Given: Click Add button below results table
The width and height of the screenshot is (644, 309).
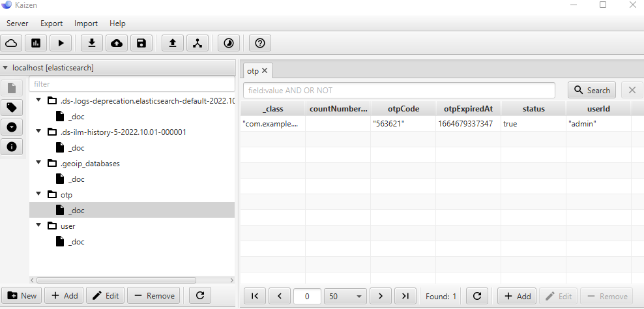Looking at the screenshot, I should click(x=517, y=296).
